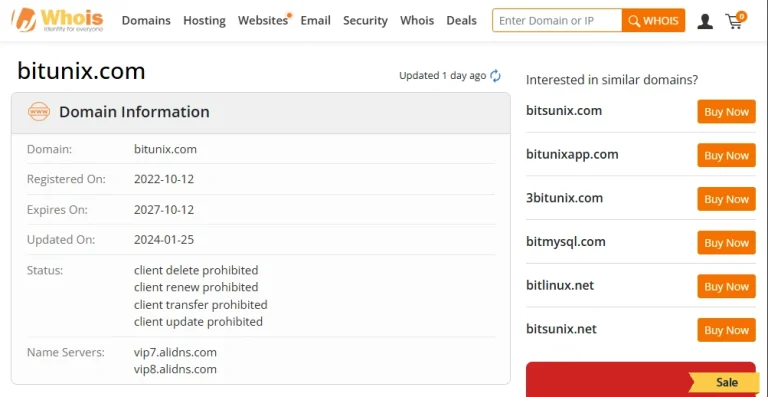768x397 pixels.
Task: Select status client renew prohibited
Action: [196, 287]
